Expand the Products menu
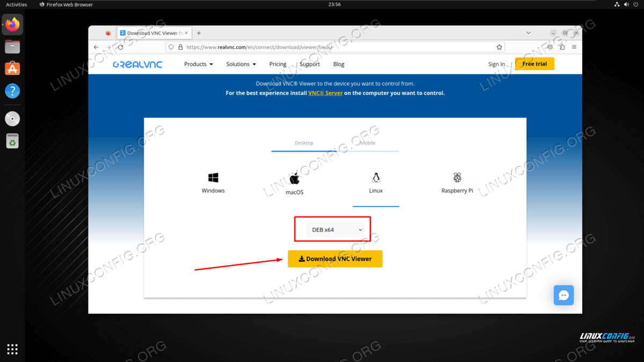644x362 pixels. tap(199, 64)
